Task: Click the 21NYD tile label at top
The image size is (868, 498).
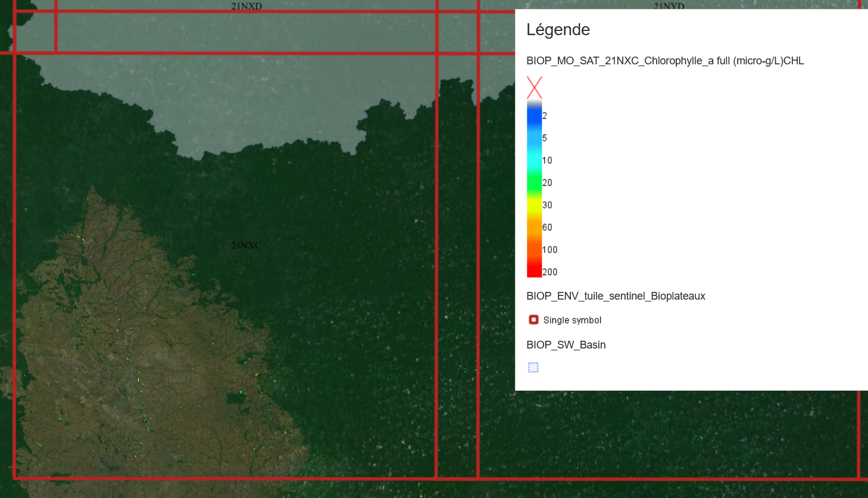Action: tap(669, 6)
